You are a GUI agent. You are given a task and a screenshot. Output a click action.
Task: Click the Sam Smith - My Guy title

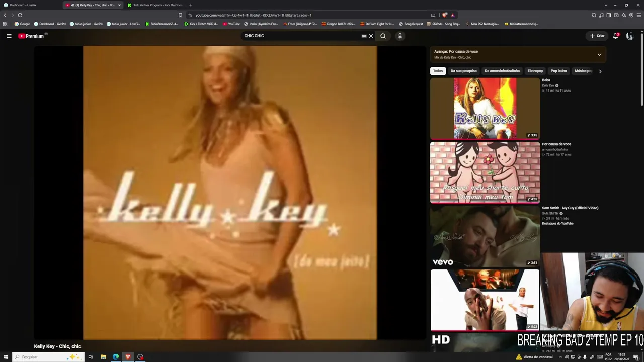coord(570,208)
